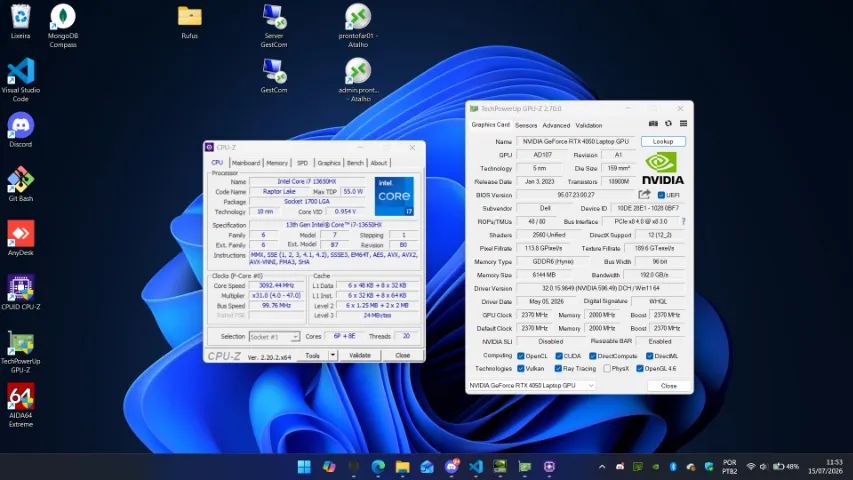Screen dimensions: 853x480
Task: Click the GPU-Z refresh icon
Action: (x=668, y=124)
